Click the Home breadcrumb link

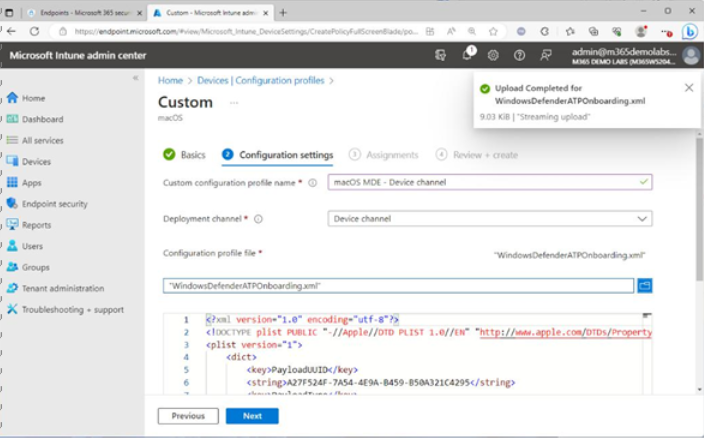170,80
